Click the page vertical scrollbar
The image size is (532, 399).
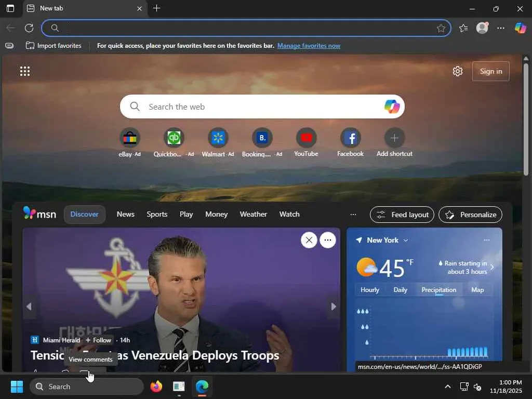(x=526, y=119)
